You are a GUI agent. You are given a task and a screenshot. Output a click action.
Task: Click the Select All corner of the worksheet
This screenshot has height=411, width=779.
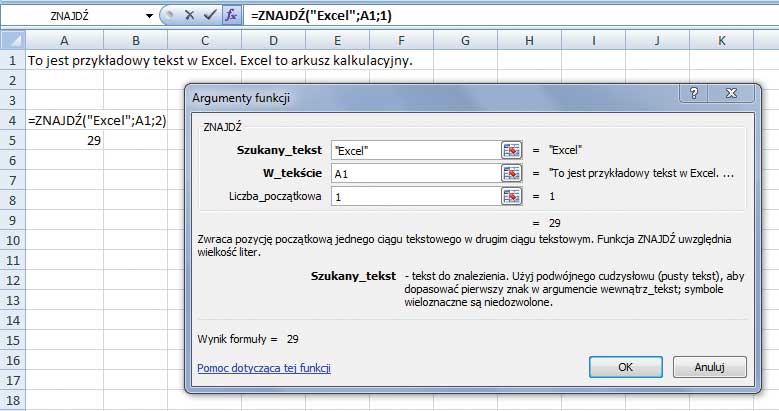point(12,40)
